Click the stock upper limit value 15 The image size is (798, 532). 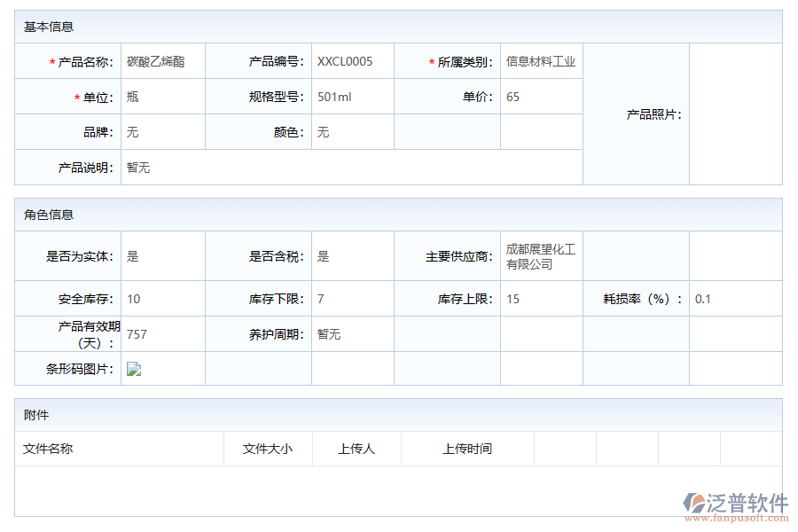pos(512,299)
